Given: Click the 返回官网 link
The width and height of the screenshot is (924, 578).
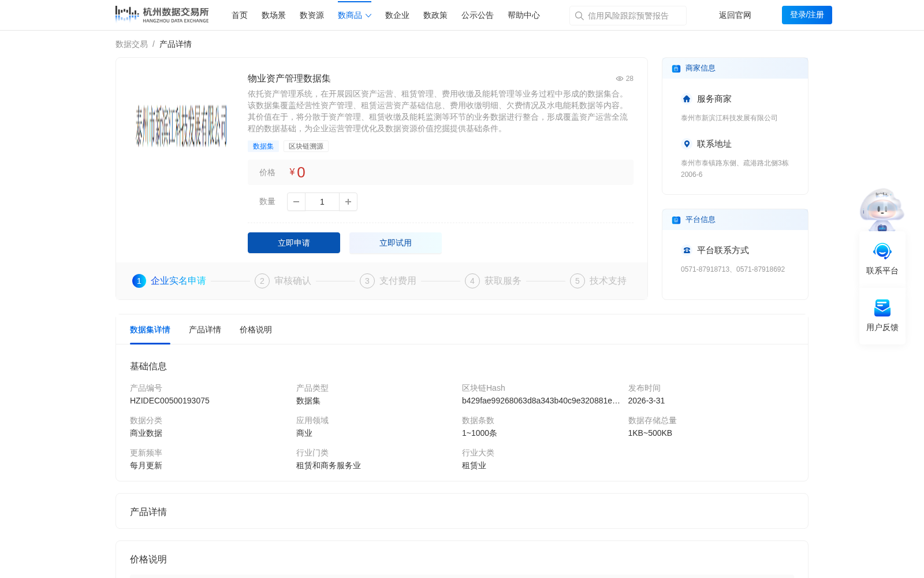Looking at the screenshot, I should 735,15.
